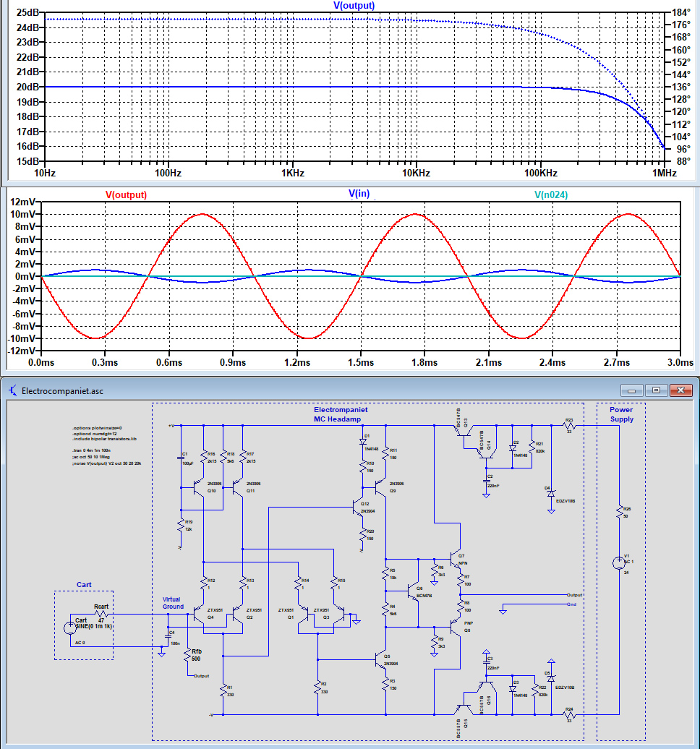Close the Electrocompaniet.asc schematic window
The width and height of the screenshot is (700, 749).
[x=681, y=390]
